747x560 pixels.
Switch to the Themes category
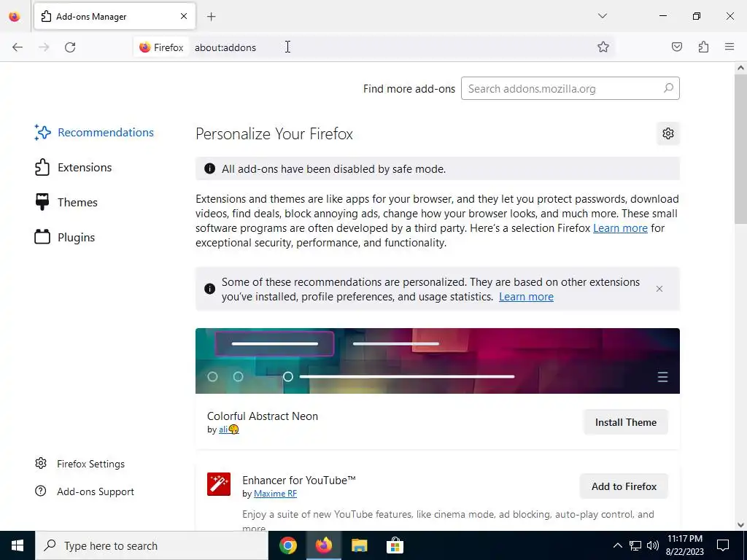[66, 203]
